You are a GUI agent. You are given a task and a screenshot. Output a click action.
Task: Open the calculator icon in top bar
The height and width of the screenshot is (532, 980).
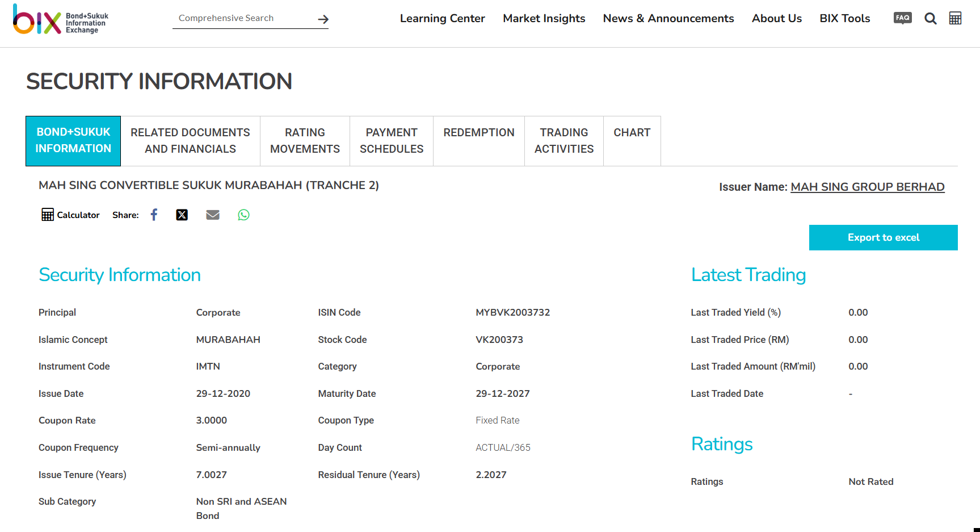click(955, 18)
